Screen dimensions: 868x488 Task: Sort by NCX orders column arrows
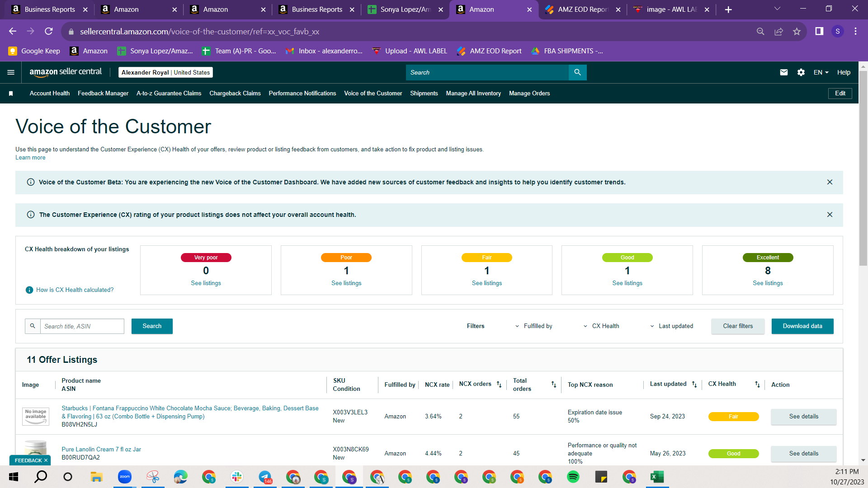coord(499,385)
